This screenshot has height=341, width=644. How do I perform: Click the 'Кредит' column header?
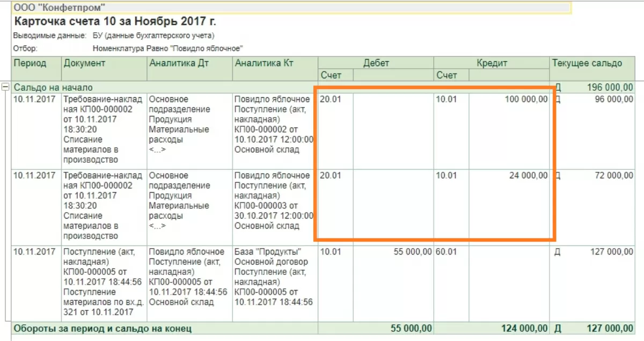492,63
